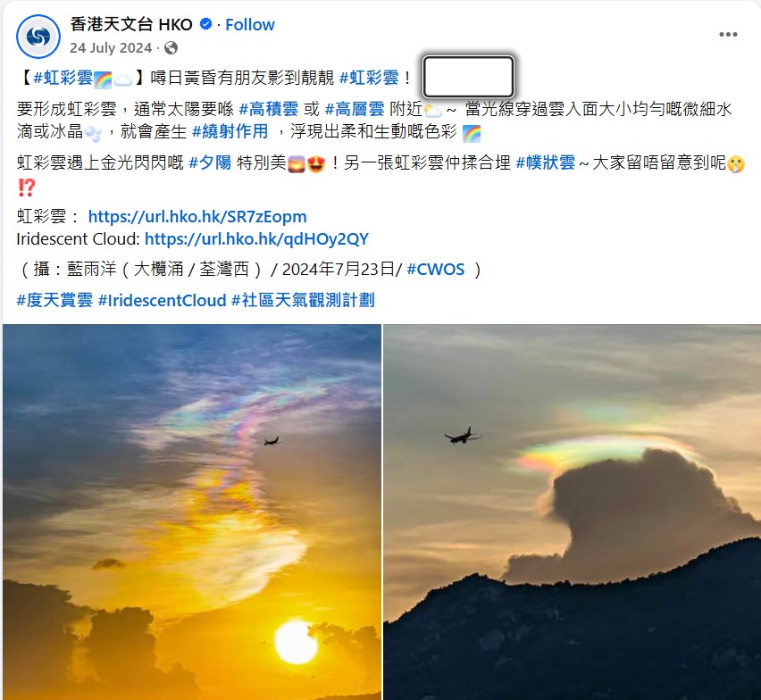View the pileus cloud over mountain photo

click(573, 512)
